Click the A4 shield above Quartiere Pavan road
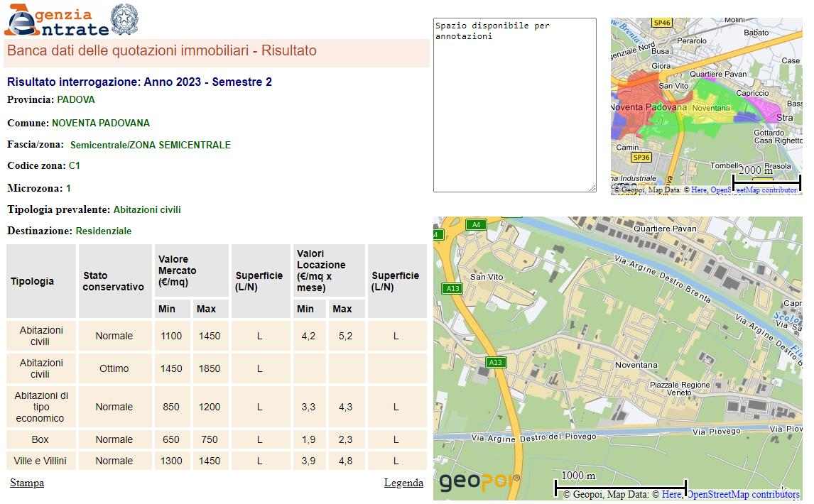Screen dimensions: 814x504 pyautogui.click(x=476, y=224)
